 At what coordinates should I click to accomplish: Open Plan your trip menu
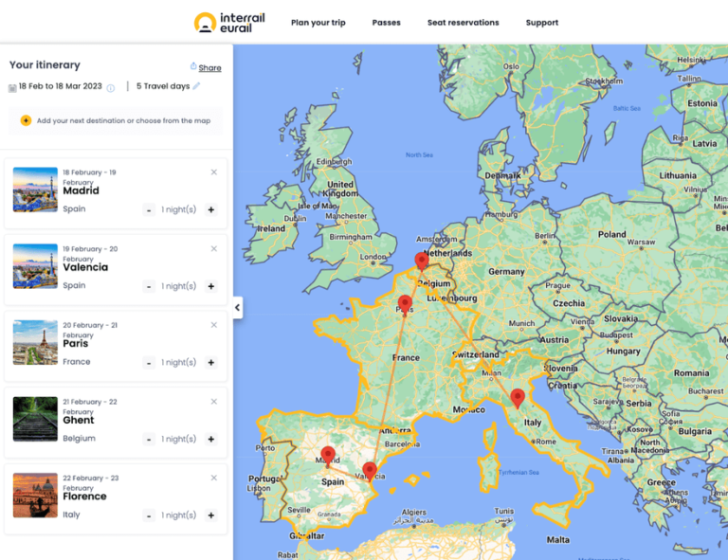(318, 23)
